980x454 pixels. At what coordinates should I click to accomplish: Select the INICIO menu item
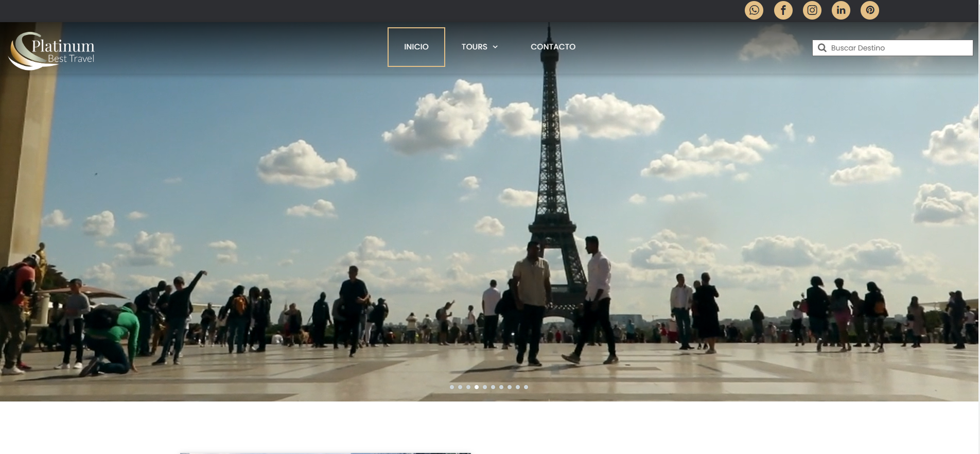pos(416,47)
